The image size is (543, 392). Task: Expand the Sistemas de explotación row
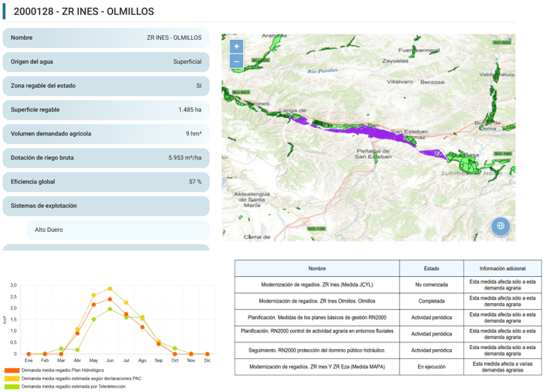107,205
